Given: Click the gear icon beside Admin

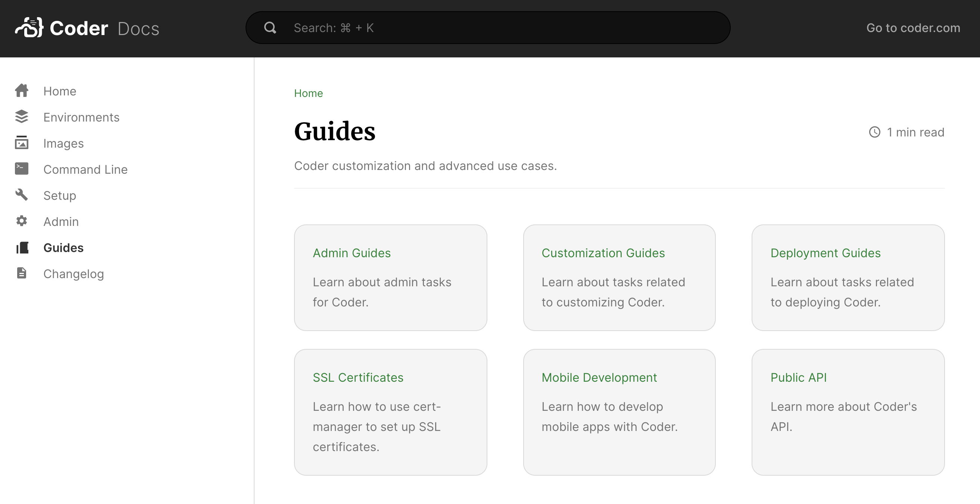Looking at the screenshot, I should point(22,221).
